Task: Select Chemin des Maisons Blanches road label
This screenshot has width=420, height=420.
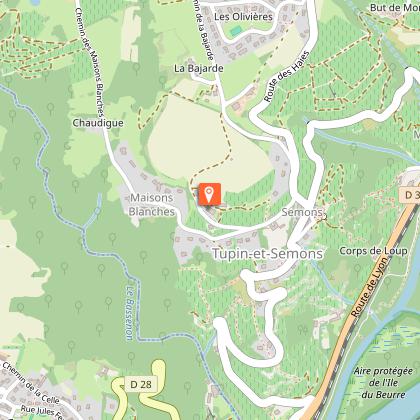Action: click(90, 61)
